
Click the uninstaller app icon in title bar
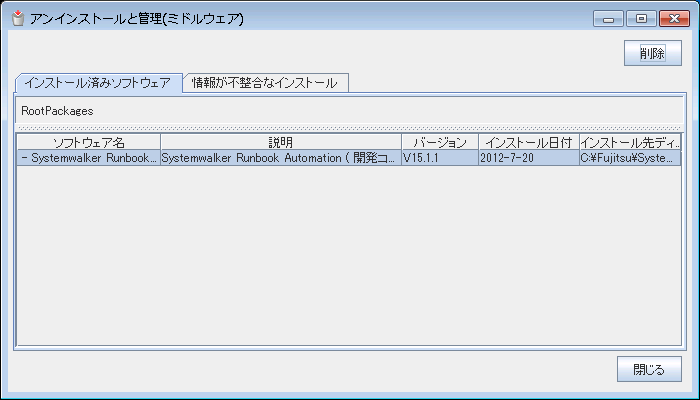pos(18,18)
